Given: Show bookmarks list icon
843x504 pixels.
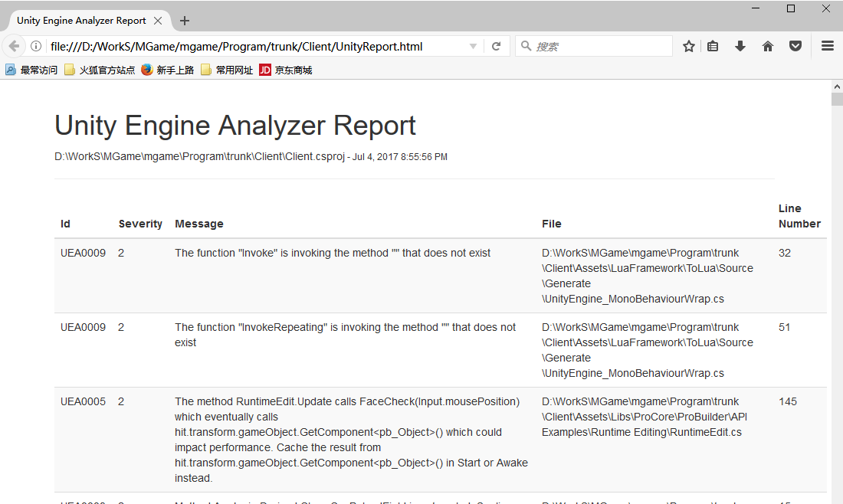Looking at the screenshot, I should pos(713,46).
